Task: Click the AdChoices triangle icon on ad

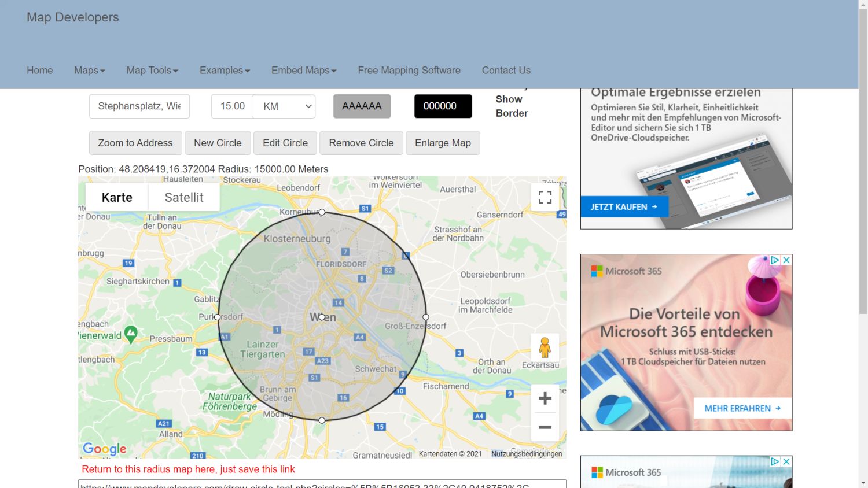Action: point(775,260)
